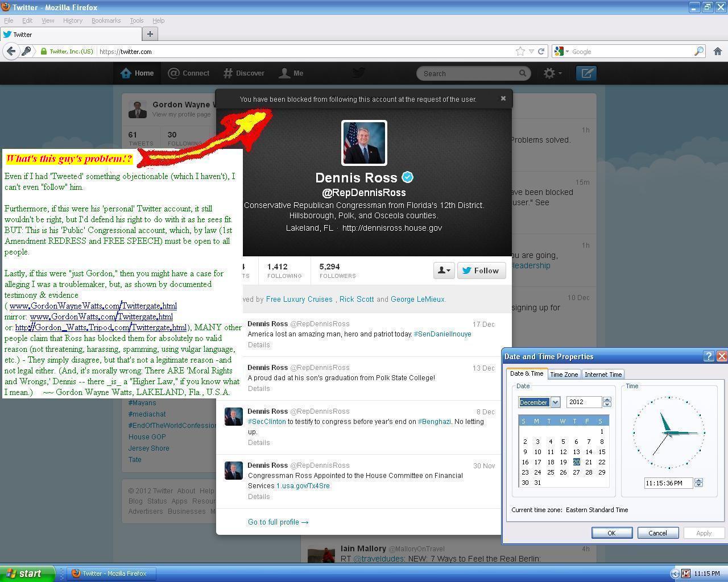Open Go to full profile link
This screenshot has width=728, height=582.
pyautogui.click(x=278, y=522)
